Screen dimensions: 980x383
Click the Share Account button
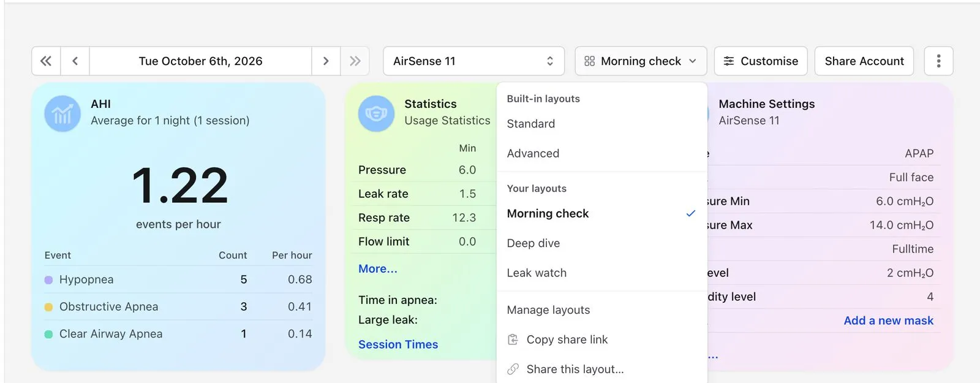pyautogui.click(x=864, y=61)
